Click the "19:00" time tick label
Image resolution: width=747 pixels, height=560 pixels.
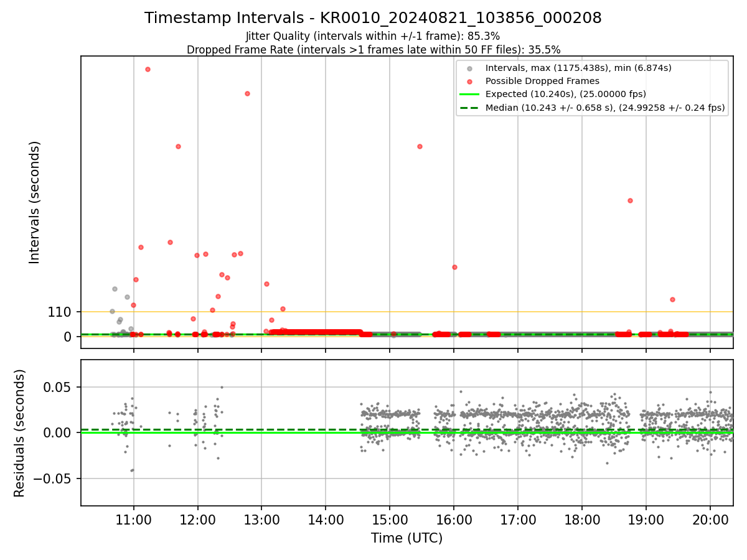pos(646,520)
